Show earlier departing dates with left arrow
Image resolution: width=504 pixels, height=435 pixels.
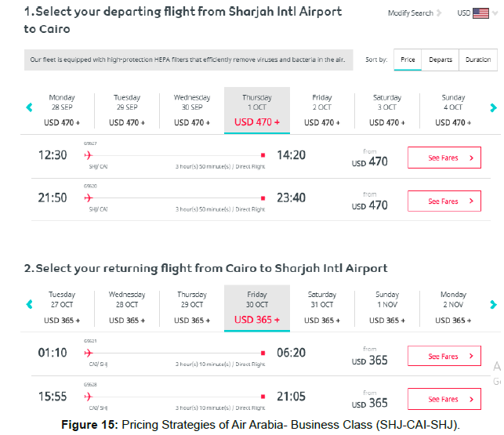(x=29, y=107)
